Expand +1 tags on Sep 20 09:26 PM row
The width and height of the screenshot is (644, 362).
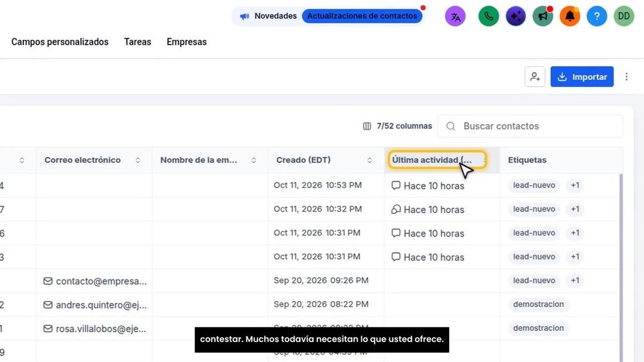[x=575, y=281]
